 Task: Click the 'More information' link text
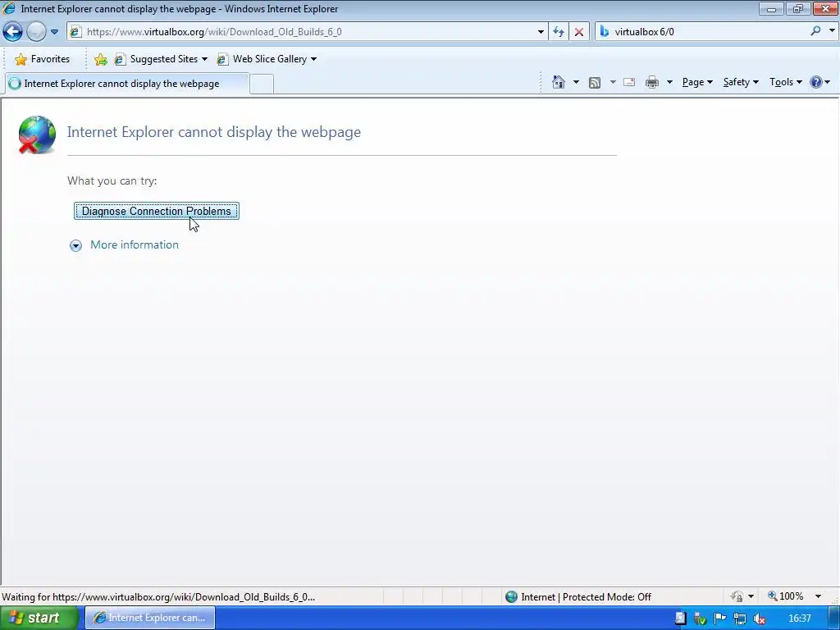(135, 244)
